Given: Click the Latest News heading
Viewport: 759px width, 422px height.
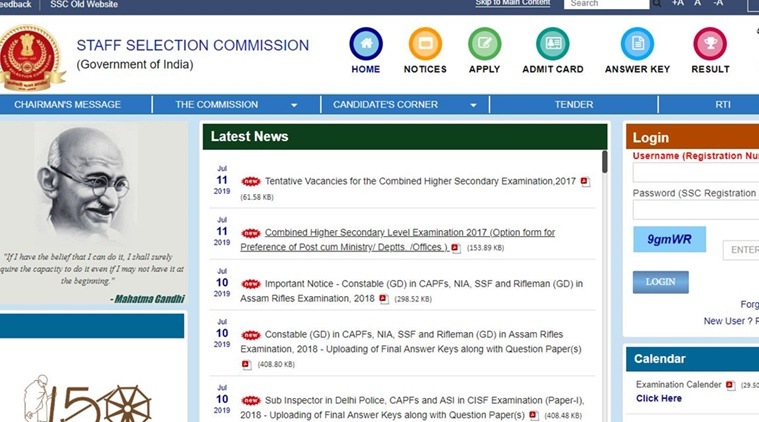Looking at the screenshot, I should click(249, 136).
